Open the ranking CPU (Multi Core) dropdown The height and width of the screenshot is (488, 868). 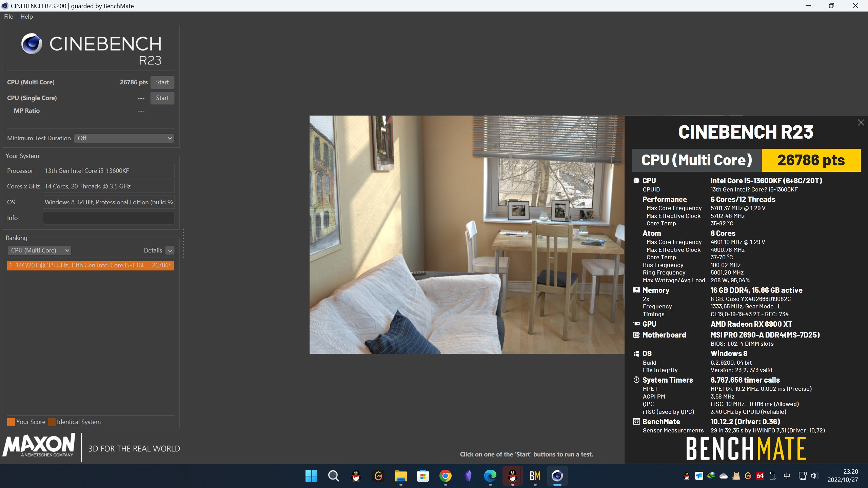pyautogui.click(x=39, y=250)
